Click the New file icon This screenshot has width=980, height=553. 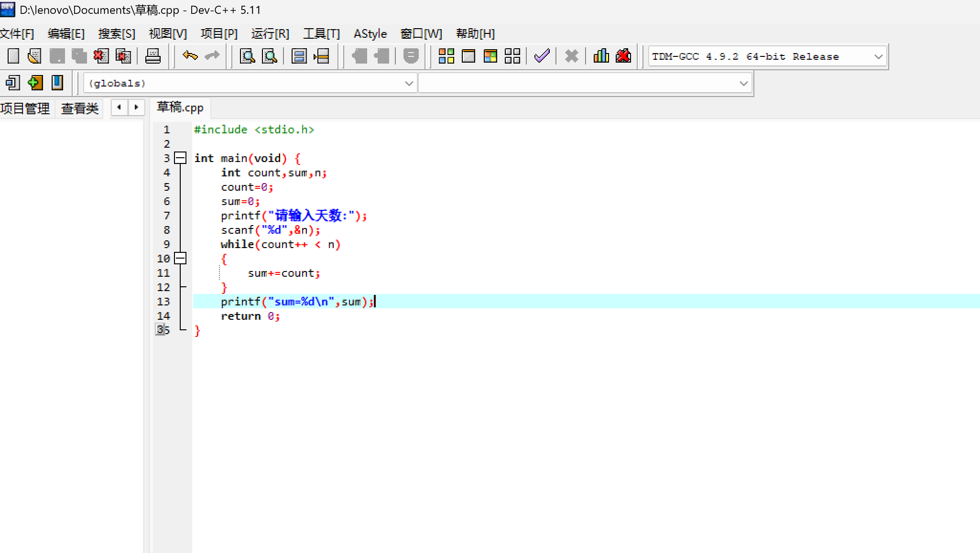[x=13, y=56]
